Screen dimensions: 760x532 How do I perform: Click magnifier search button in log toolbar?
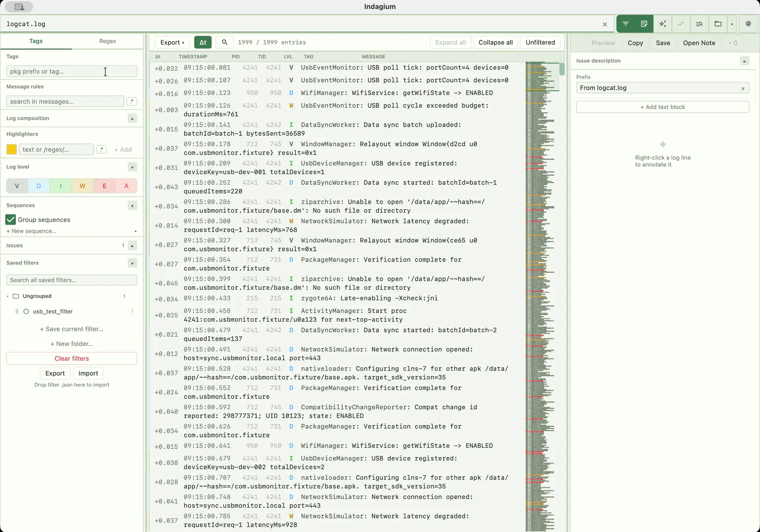click(225, 42)
